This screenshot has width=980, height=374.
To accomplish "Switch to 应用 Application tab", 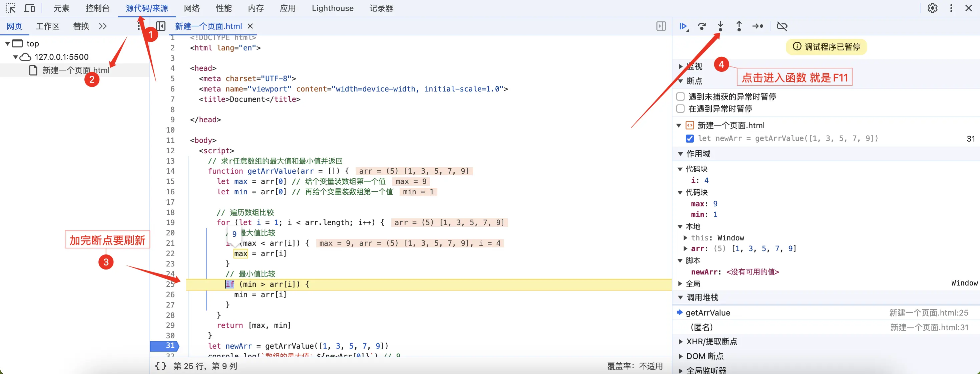I will (x=288, y=8).
